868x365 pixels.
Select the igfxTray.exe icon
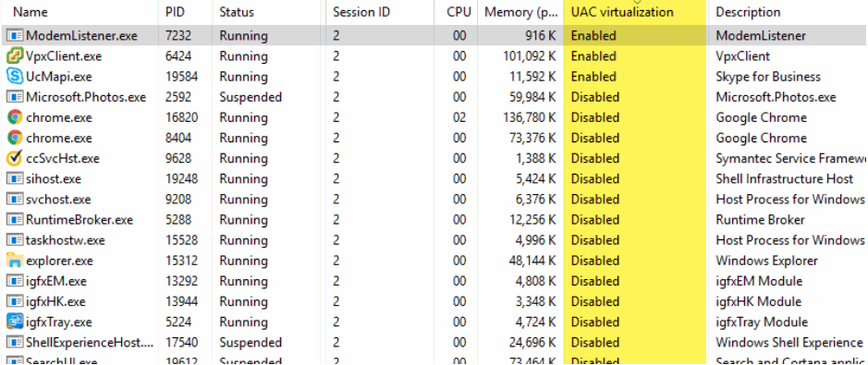click(15, 322)
